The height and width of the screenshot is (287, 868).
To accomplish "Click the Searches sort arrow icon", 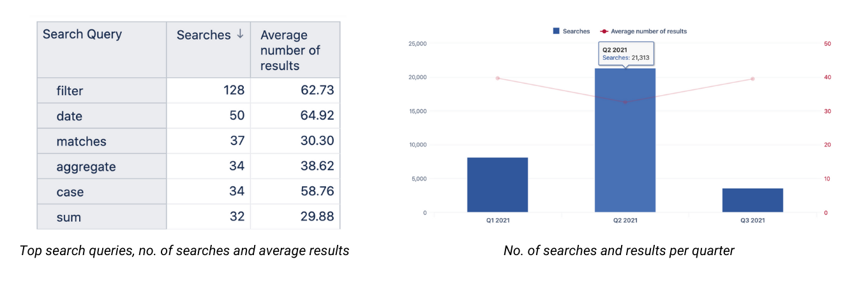I will point(240,34).
